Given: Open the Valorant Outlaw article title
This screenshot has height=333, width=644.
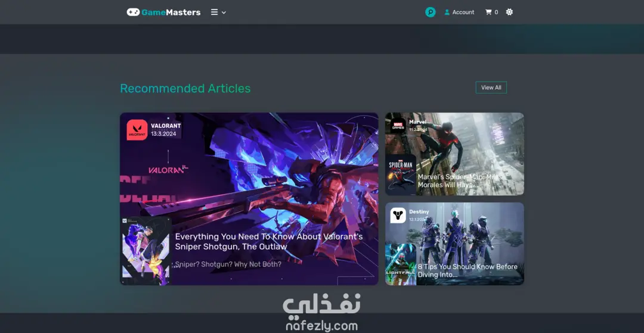Looking at the screenshot, I should coord(269,241).
